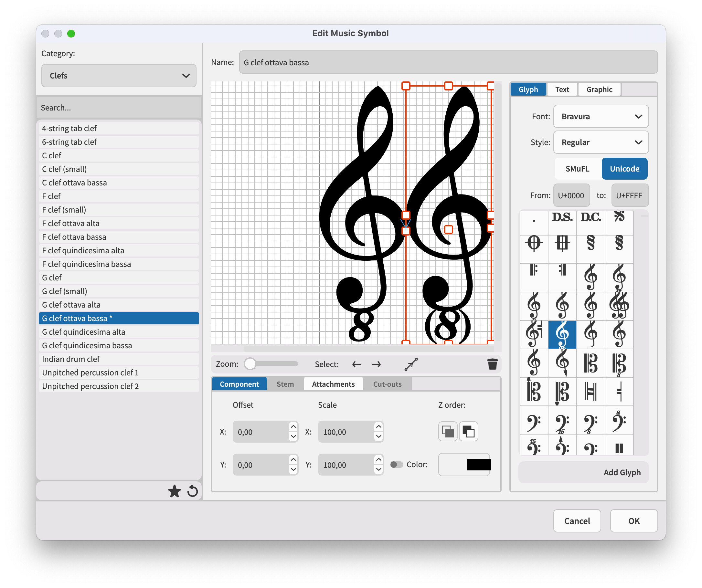Click the attachment line tool icon
Screen dimensions: 702x588
pos(411,364)
